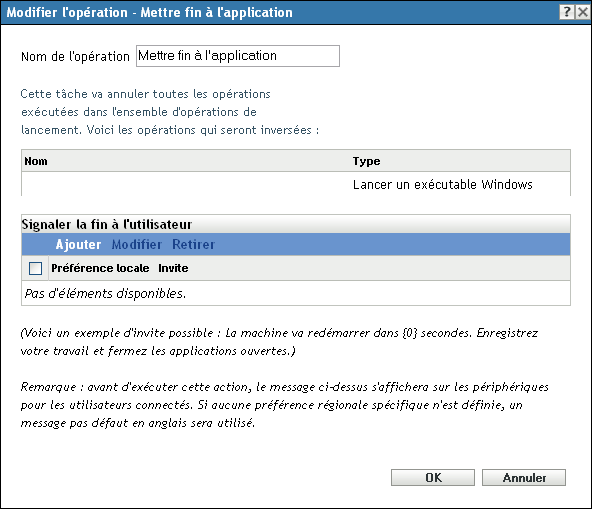This screenshot has height=509, width=592.
Task: Click the Signaler la fin à l'utilisateur header
Action: [107, 224]
